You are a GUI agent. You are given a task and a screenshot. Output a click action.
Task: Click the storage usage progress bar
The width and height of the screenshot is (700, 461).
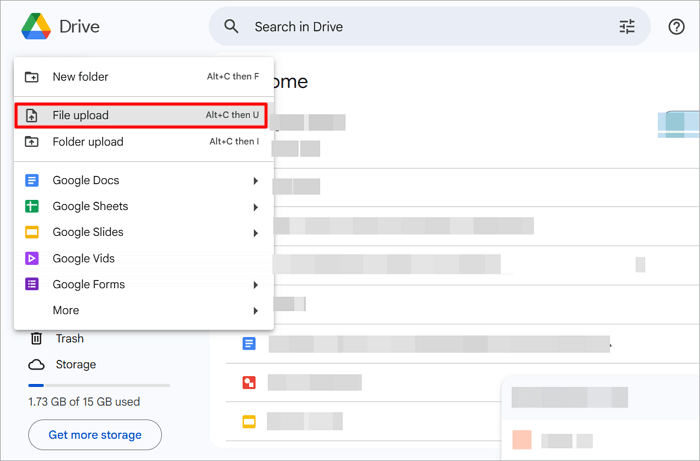tap(99, 385)
